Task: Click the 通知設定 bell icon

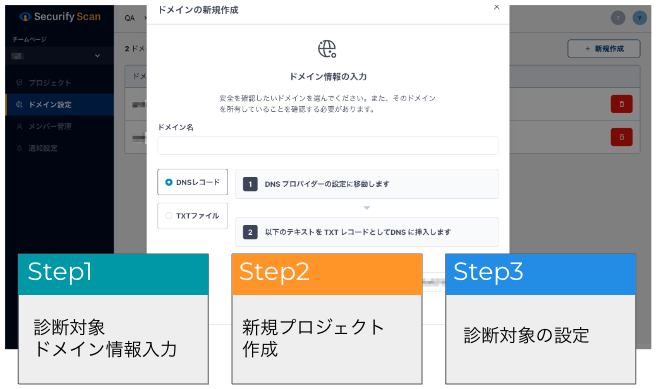Action: click(19, 148)
